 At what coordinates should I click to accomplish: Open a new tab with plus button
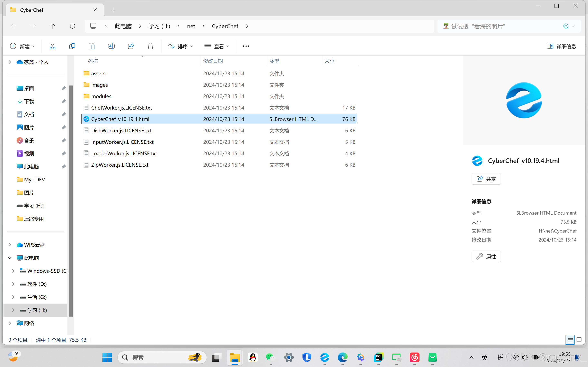pos(113,10)
